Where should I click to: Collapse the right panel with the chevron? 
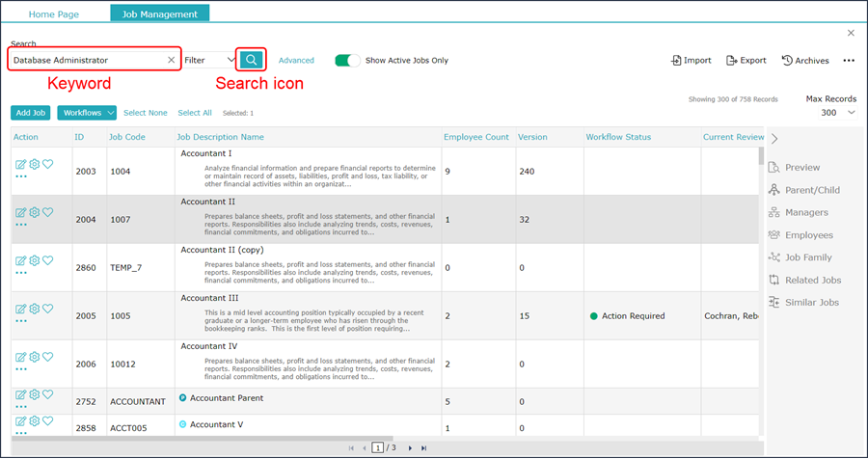[774, 139]
